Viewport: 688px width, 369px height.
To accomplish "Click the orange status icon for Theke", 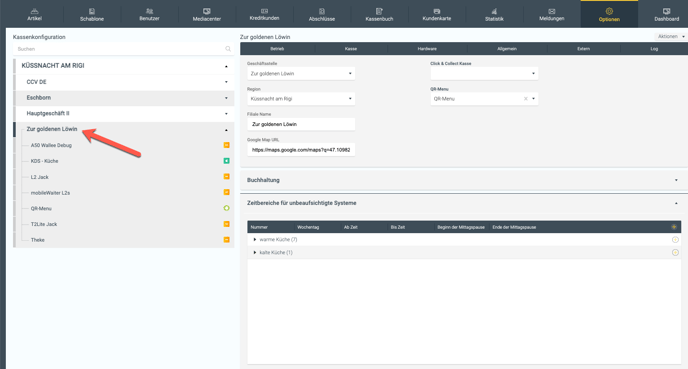I will (226, 240).
